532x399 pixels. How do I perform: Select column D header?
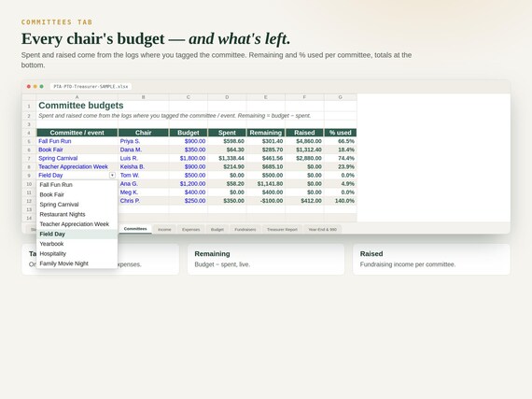pos(227,97)
